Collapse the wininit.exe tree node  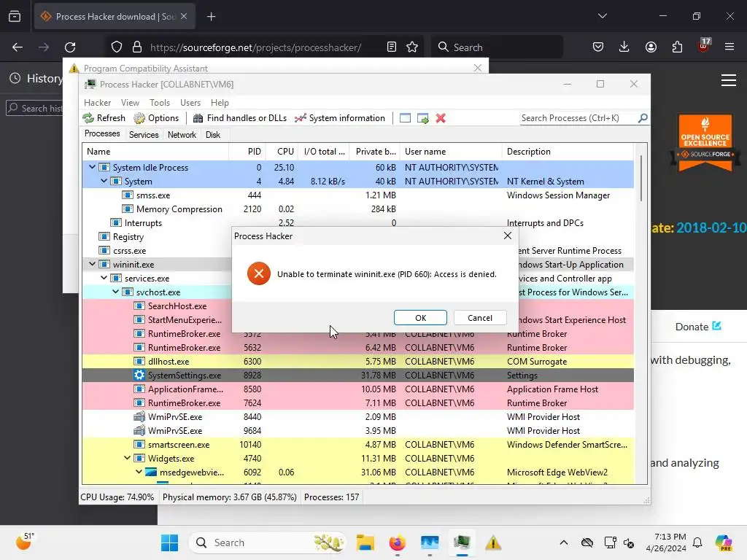click(93, 264)
